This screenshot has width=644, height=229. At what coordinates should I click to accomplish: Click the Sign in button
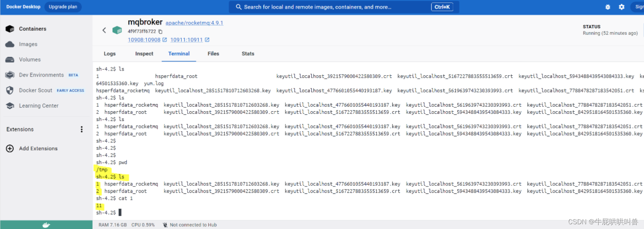638,7
